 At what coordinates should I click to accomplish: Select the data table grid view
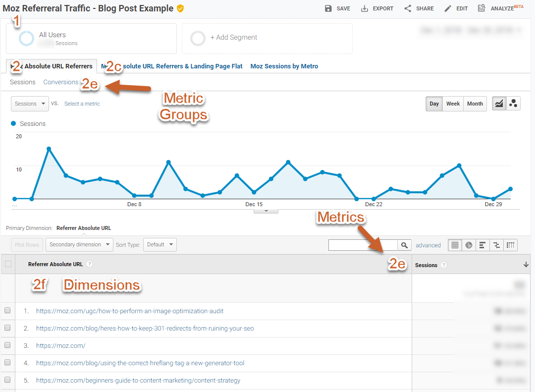[x=455, y=245]
